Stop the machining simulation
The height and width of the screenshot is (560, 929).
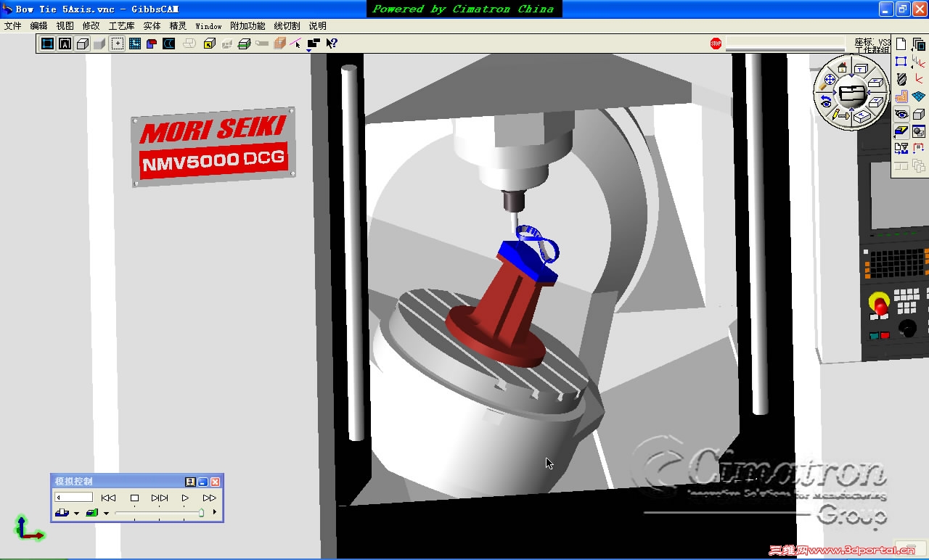click(134, 498)
